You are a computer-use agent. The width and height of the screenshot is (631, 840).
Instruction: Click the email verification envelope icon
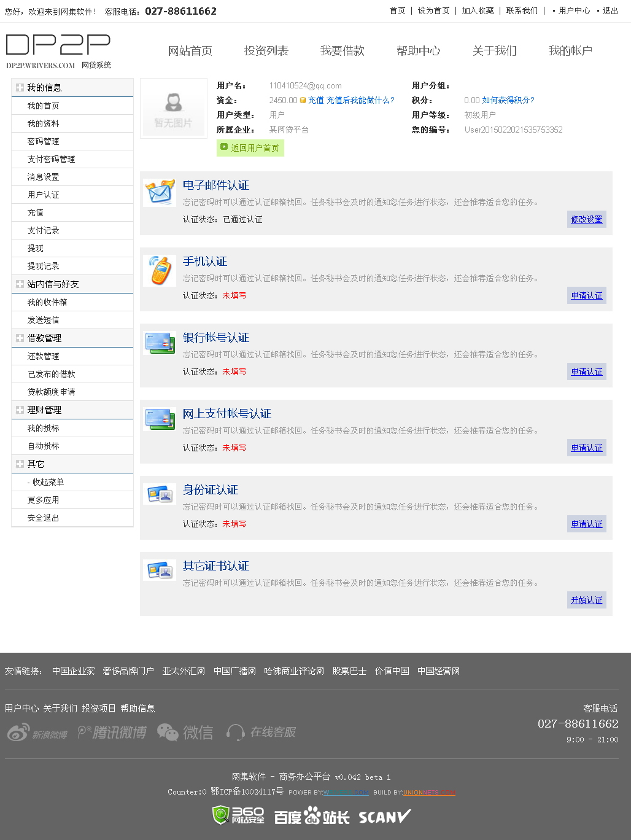[160, 192]
